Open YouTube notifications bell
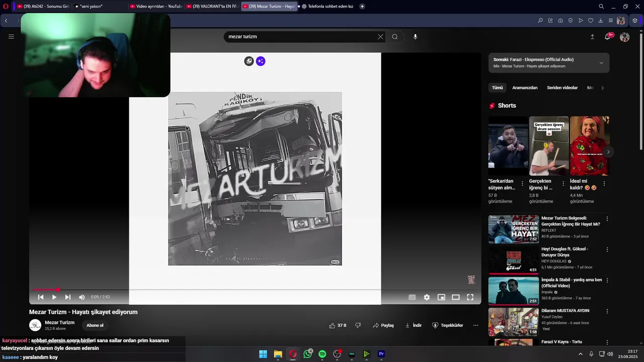 607,37
